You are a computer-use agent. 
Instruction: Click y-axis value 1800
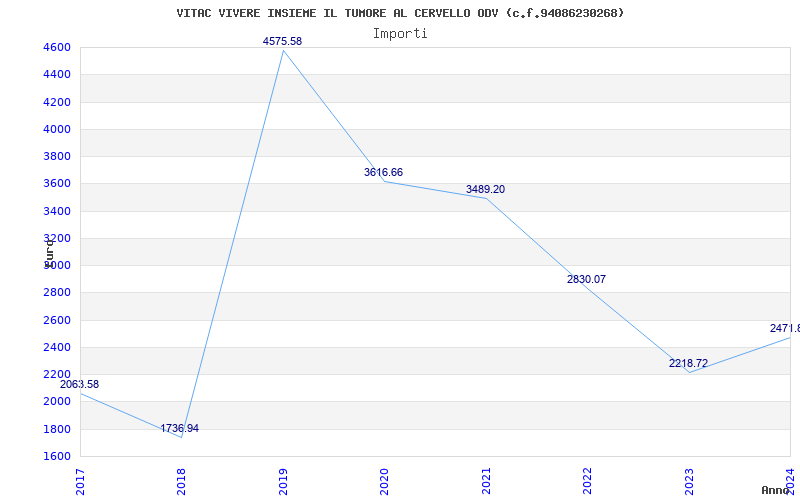(57, 429)
